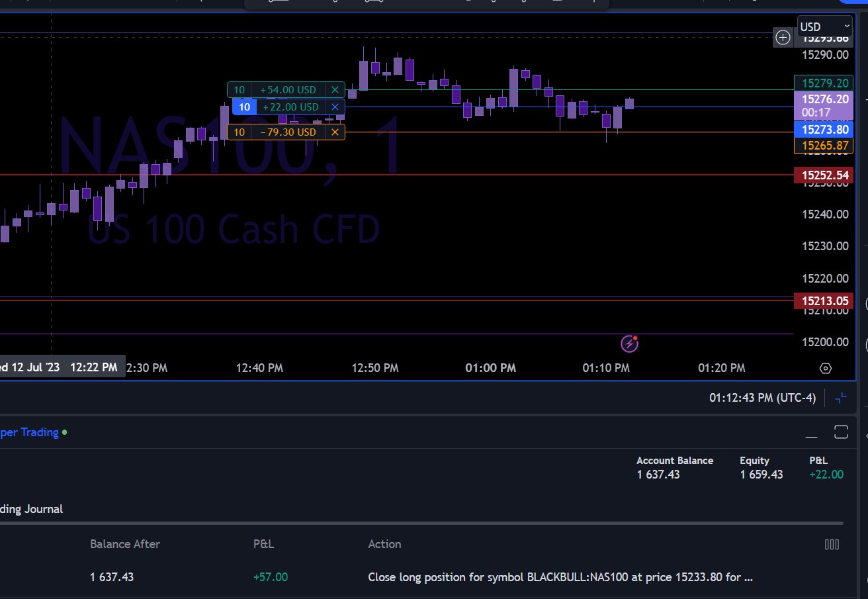868x599 pixels.
Task: Click the Balance After column header
Action: 125,544
